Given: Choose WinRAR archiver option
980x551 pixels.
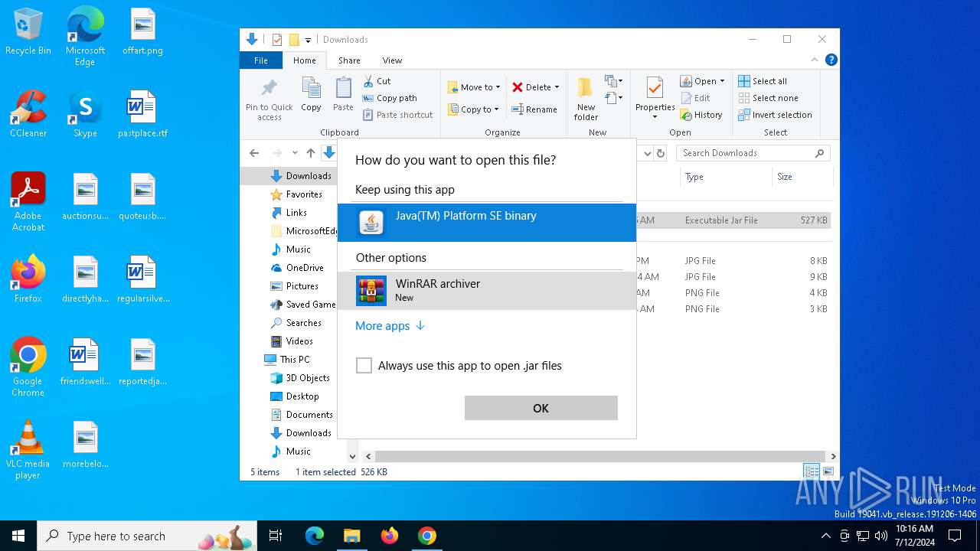Looking at the screenshot, I should point(487,291).
